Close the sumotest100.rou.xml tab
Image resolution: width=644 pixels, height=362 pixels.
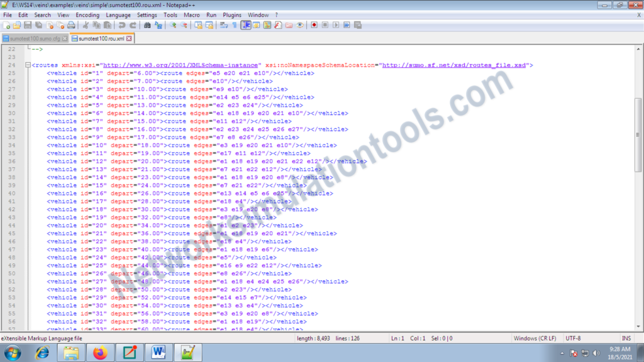pyautogui.click(x=129, y=38)
